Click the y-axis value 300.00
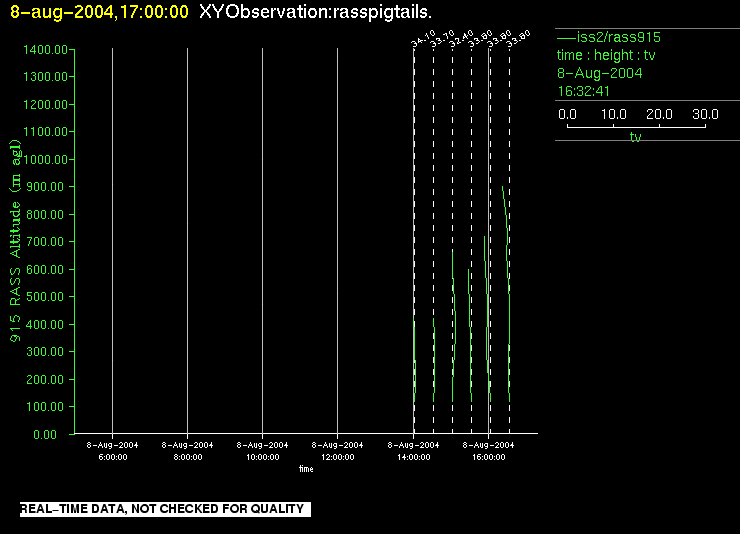The image size is (740, 534). [x=45, y=351]
